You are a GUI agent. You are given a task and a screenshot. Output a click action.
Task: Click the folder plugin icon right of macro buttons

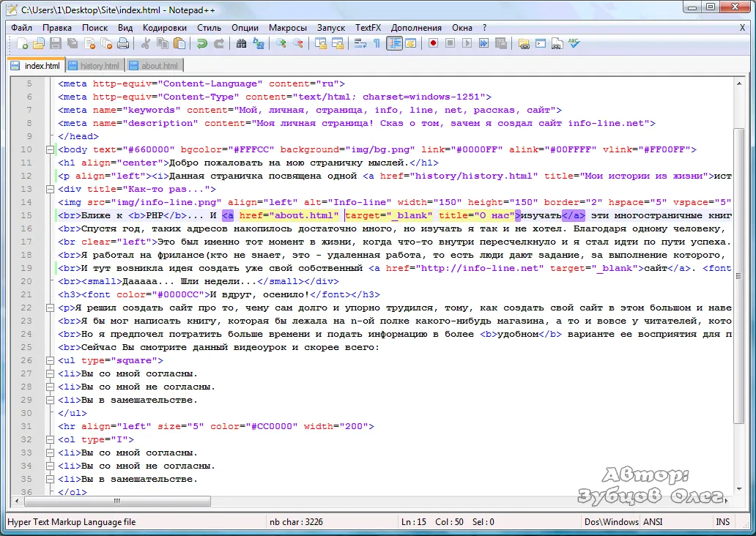click(524, 44)
